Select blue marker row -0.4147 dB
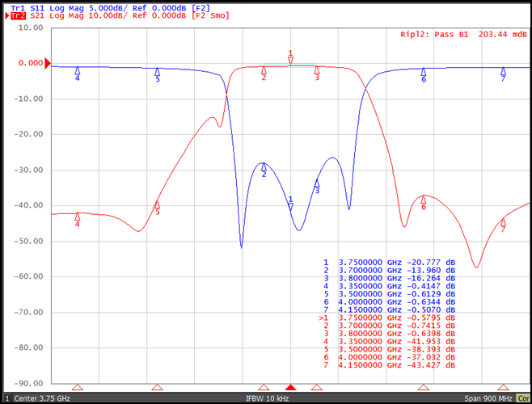The height and width of the screenshot is (404, 532). click(389, 286)
